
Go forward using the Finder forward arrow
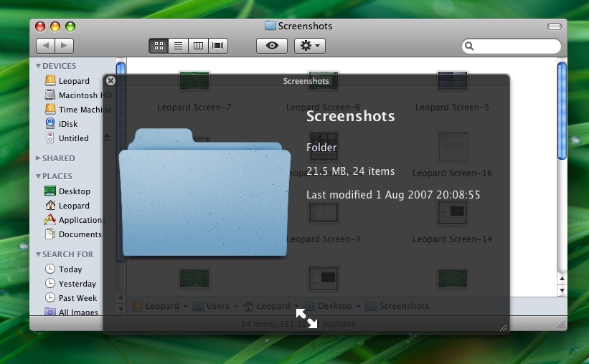[x=65, y=46]
